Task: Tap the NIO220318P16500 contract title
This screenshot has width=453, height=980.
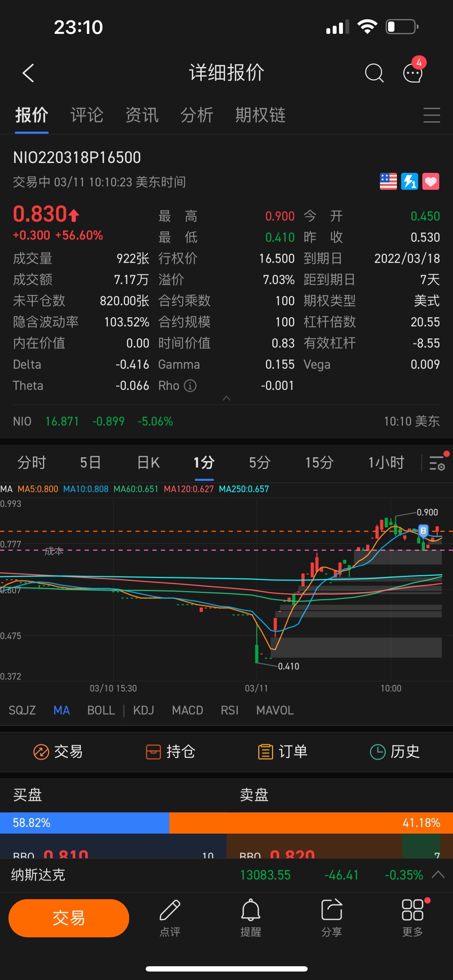Action: pos(77,157)
